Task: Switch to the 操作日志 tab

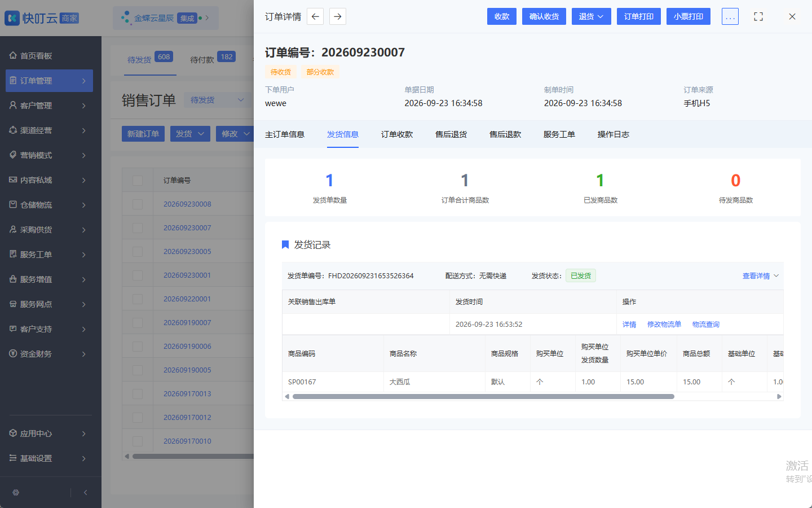Action: tap(614, 134)
